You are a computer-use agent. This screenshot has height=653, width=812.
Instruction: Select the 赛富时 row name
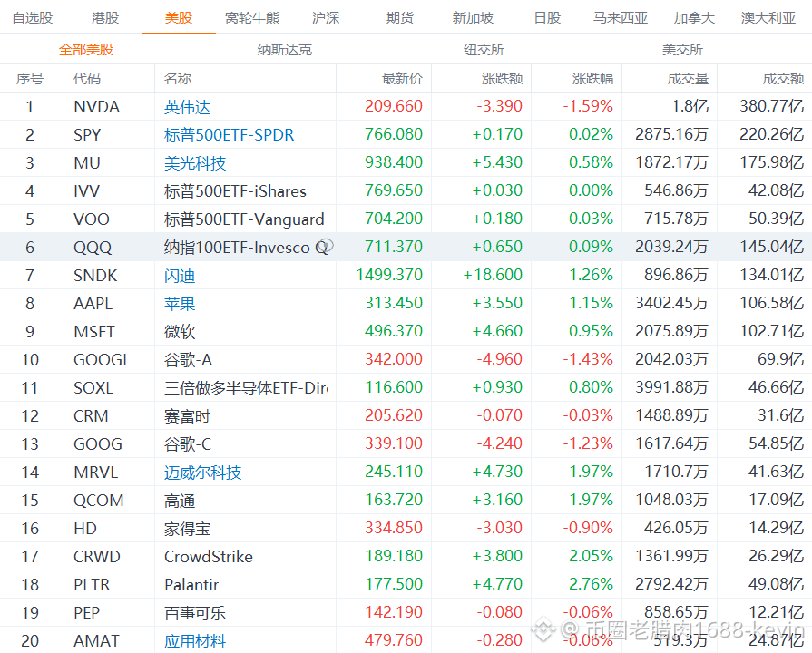pos(188,415)
